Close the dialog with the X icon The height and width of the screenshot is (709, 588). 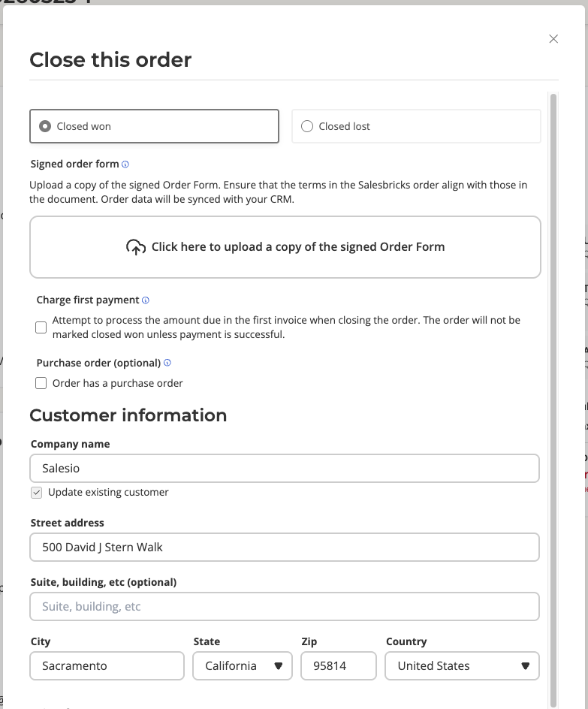[x=553, y=39]
